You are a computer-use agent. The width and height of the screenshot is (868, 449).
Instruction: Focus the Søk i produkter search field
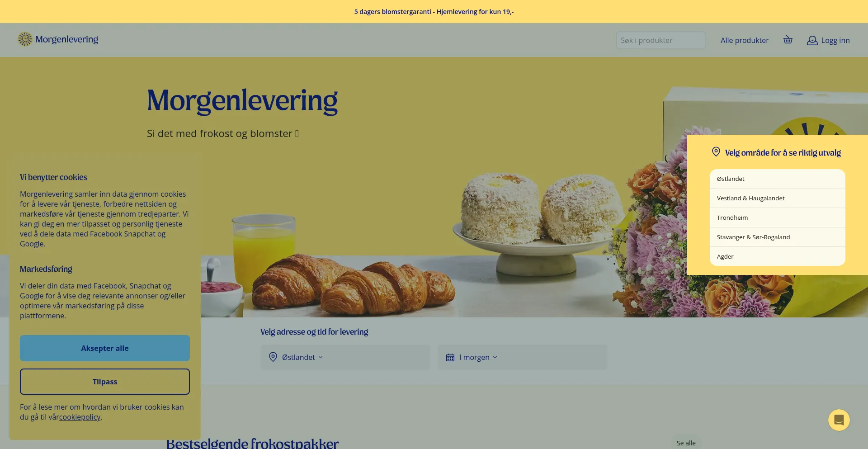click(x=661, y=40)
